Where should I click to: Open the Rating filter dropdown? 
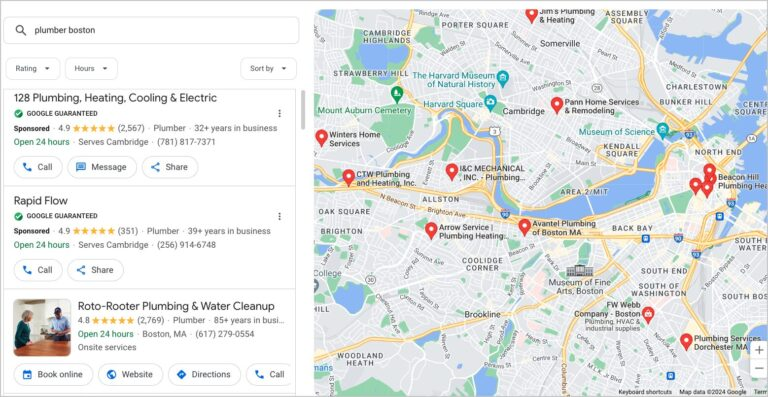[33, 69]
